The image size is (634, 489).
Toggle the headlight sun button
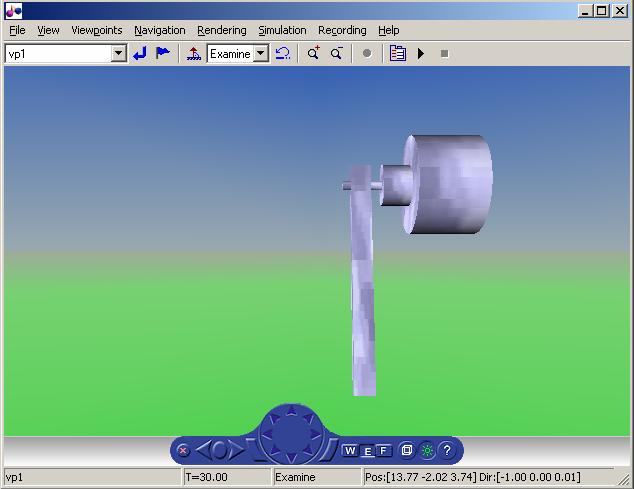click(427, 450)
